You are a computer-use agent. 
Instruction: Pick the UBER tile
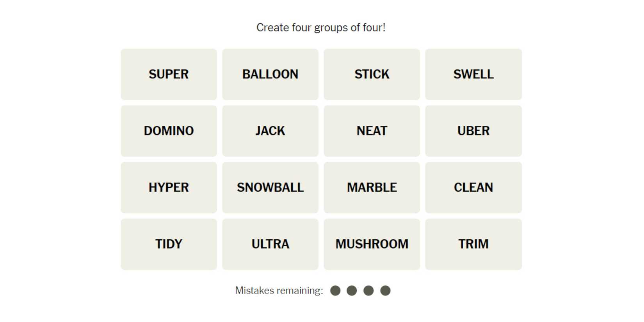coord(473,131)
